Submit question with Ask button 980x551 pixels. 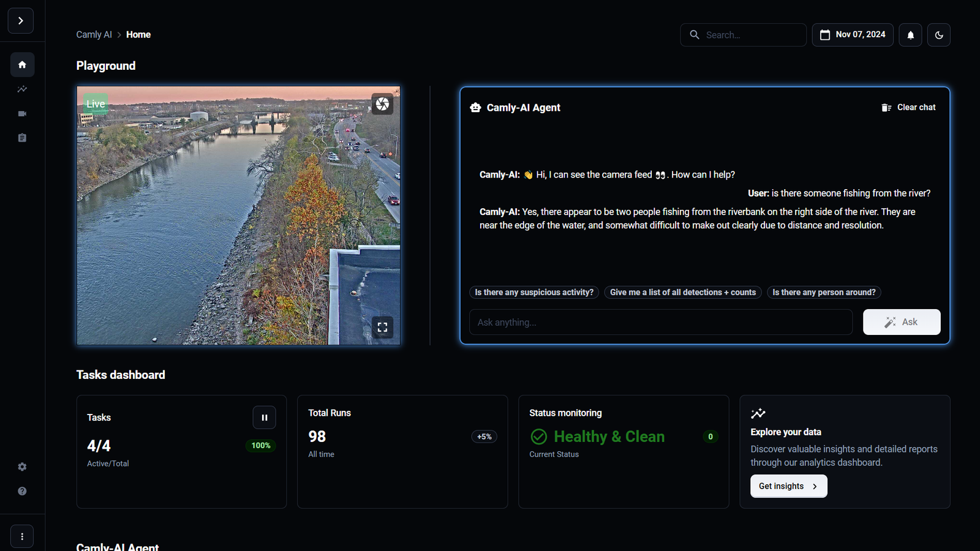pyautogui.click(x=902, y=322)
